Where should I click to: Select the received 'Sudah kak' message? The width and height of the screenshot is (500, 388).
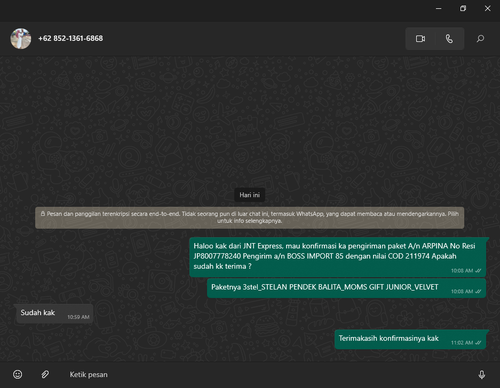[x=55, y=313]
